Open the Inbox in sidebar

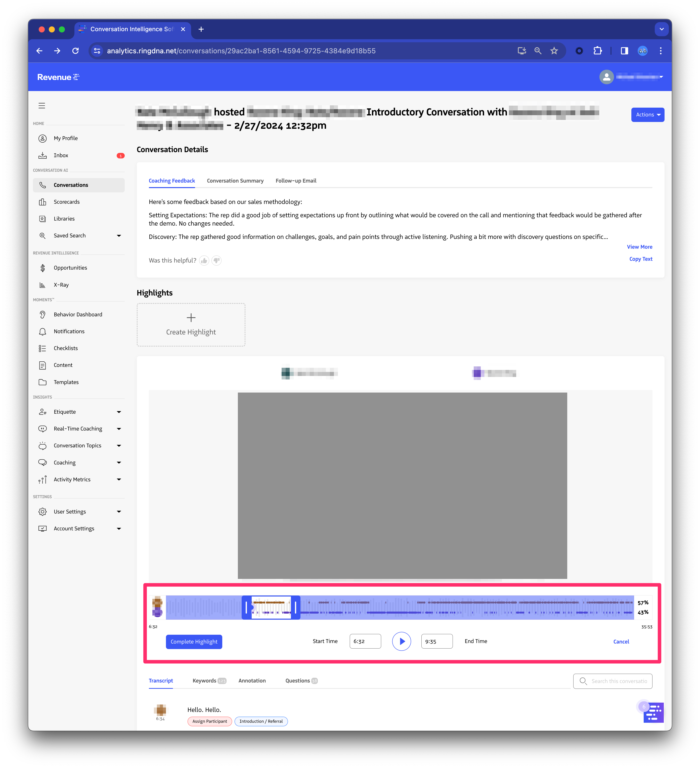61,155
